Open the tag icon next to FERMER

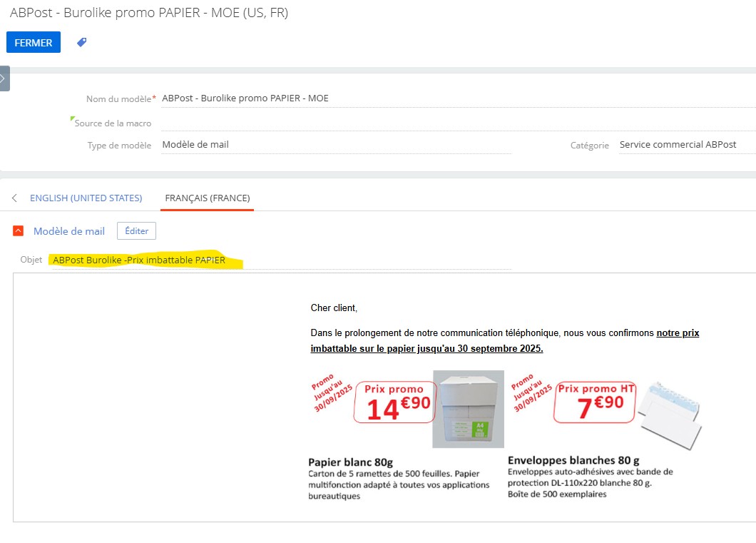pyautogui.click(x=82, y=42)
